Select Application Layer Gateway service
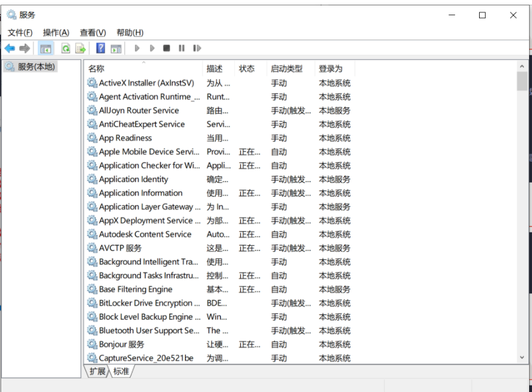The width and height of the screenshot is (532, 392). [219, 207]
